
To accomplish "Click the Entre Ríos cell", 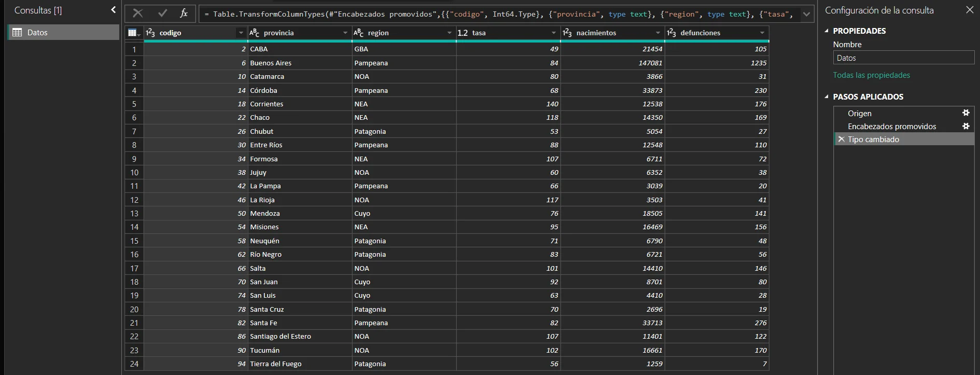I will click(300, 145).
